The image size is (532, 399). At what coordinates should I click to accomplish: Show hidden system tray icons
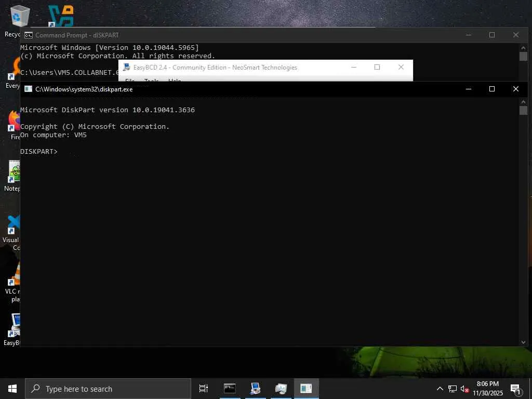(x=440, y=389)
